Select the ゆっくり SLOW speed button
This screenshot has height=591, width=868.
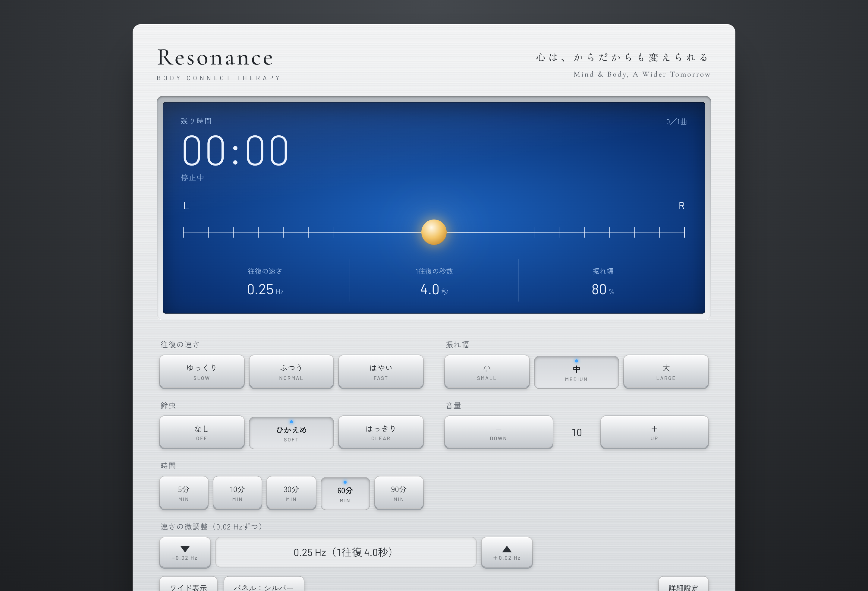point(202,372)
